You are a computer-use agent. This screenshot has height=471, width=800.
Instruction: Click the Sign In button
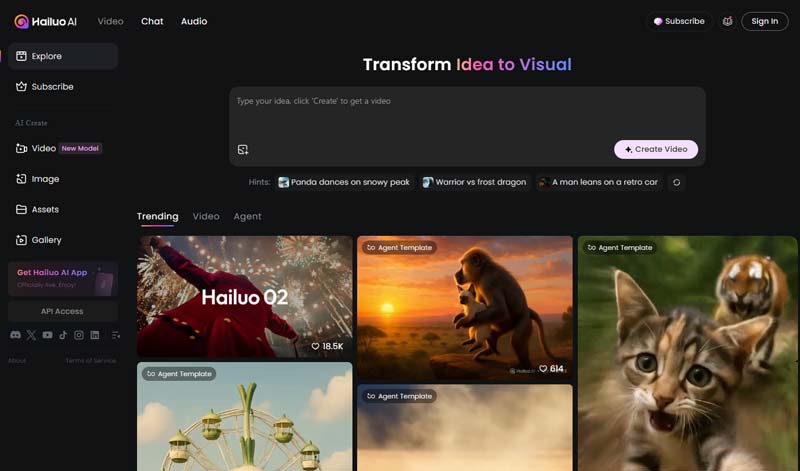765,21
